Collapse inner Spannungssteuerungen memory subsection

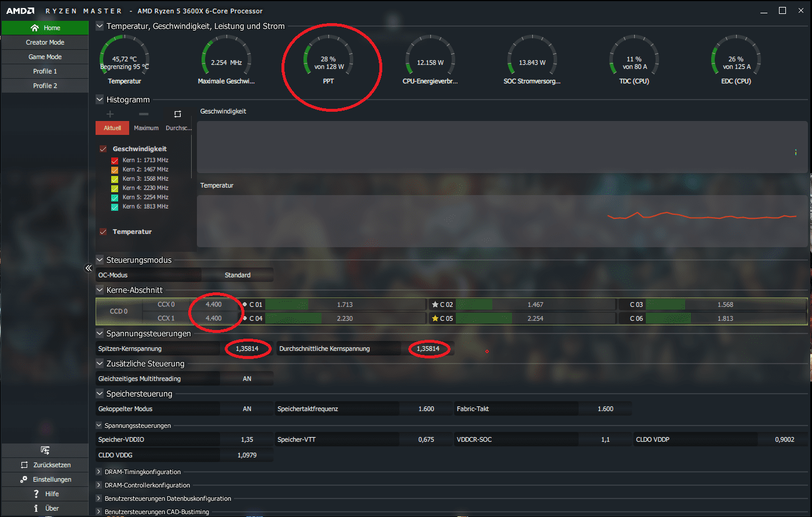[99, 426]
